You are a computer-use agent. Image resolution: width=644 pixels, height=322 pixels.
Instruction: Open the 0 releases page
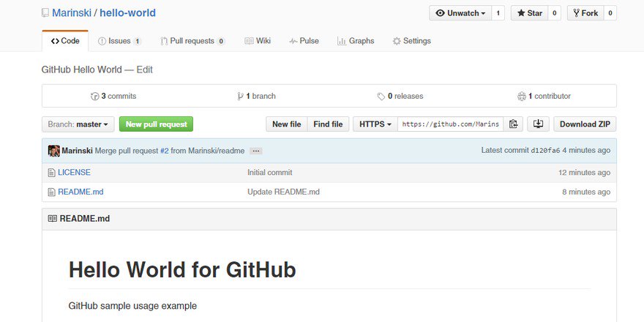point(400,96)
